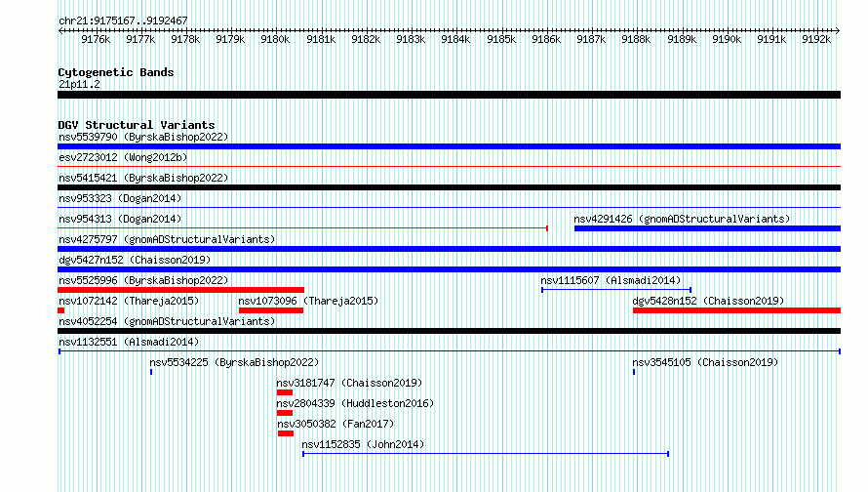Click the nsv5415421 (ByrskaBishop2022) label

[x=143, y=178]
